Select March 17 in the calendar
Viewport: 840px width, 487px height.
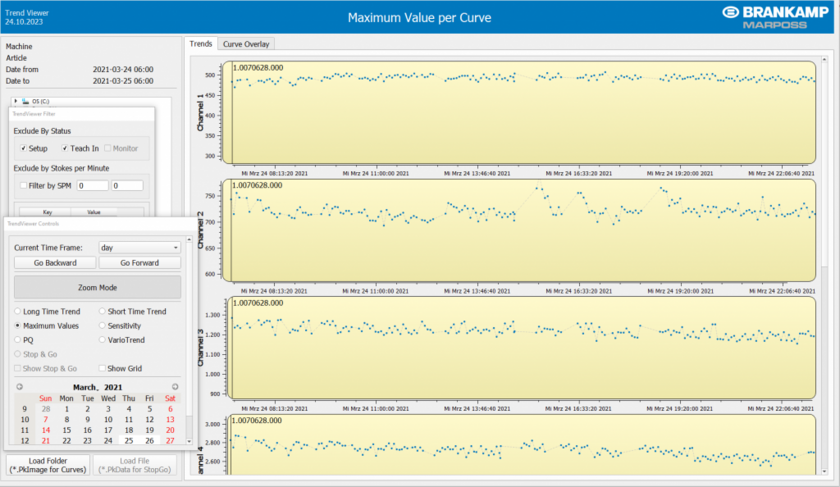(108, 430)
